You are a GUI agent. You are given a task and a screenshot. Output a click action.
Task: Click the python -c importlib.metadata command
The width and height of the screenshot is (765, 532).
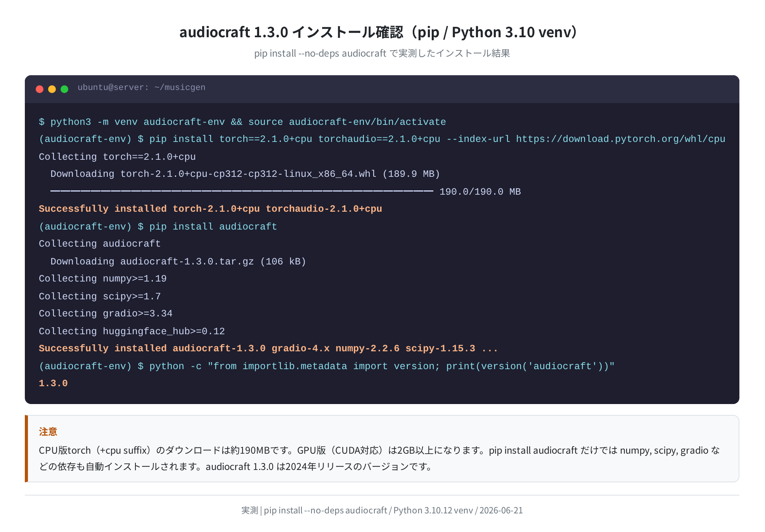click(x=327, y=366)
